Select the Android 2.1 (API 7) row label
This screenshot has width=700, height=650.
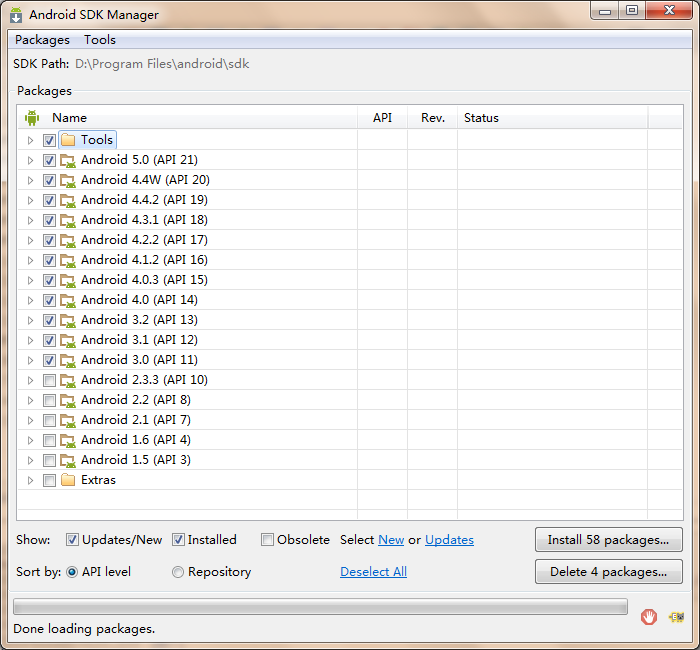[136, 420]
